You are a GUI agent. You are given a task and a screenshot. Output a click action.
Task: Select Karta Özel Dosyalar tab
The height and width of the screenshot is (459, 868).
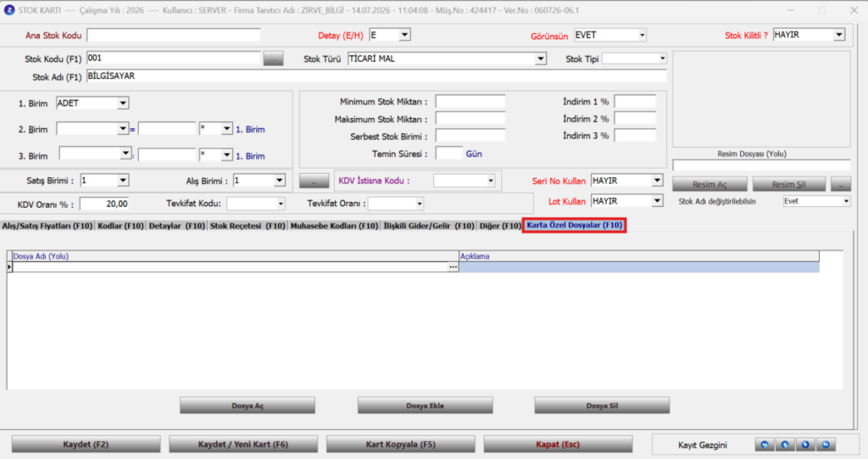pyautogui.click(x=574, y=225)
